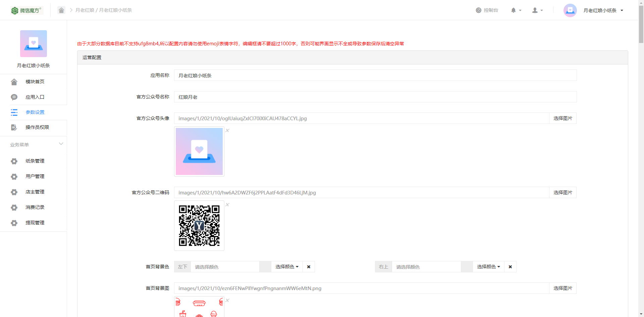Focus the 官方公众号头像 image path field
The image size is (644, 317).
(362, 118)
